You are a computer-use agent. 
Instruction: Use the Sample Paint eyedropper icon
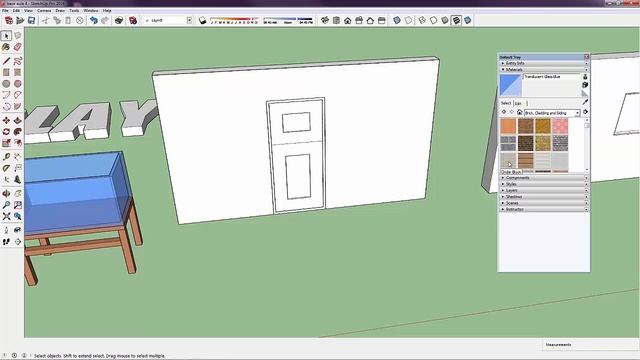pos(585,102)
